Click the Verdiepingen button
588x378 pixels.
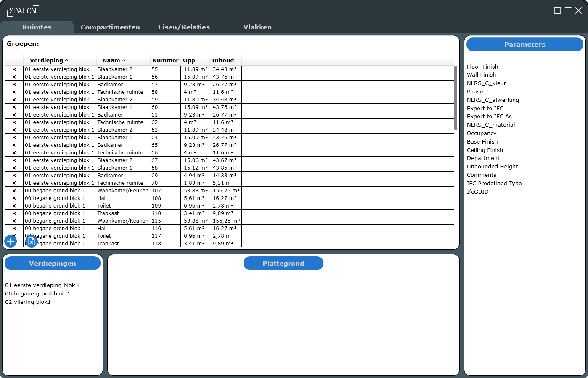53,263
